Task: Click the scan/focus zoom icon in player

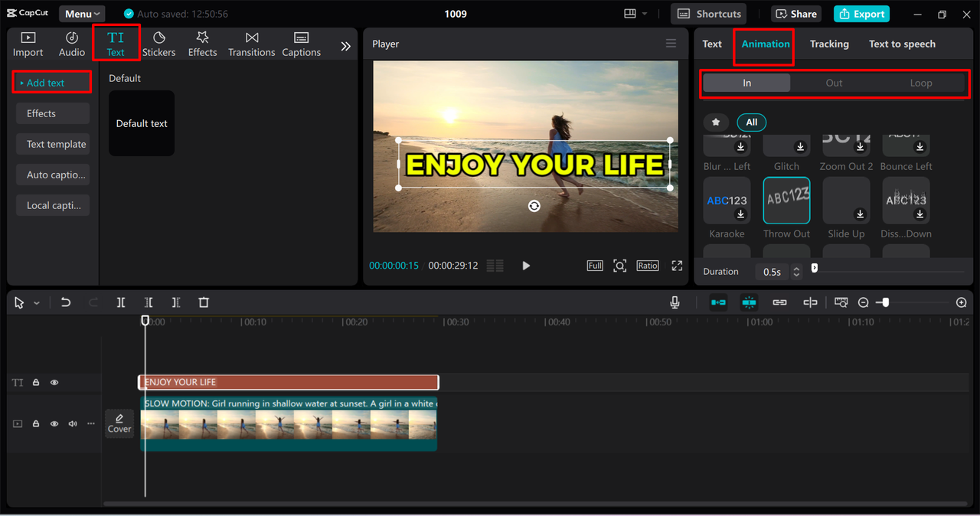Action: 620,266
